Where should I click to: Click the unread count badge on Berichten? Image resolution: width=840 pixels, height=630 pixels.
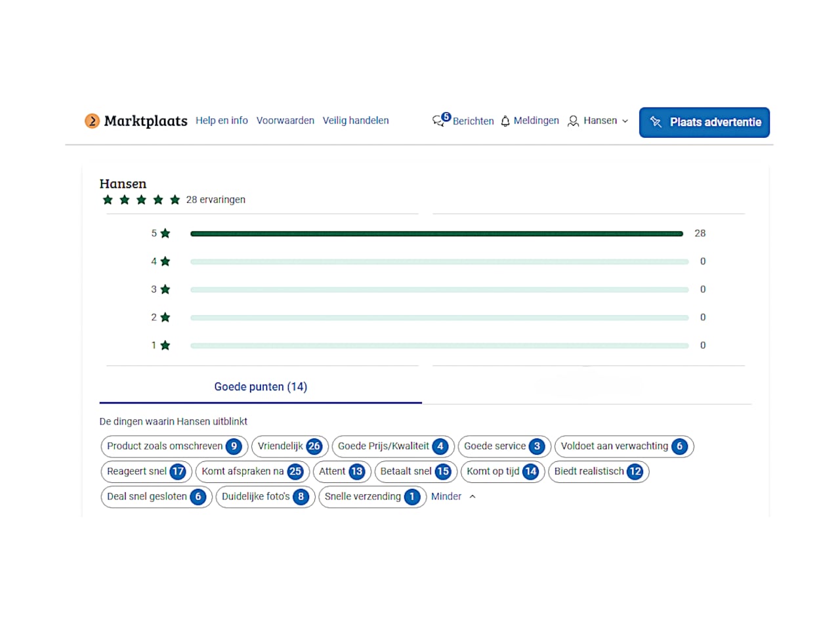pyautogui.click(x=446, y=117)
